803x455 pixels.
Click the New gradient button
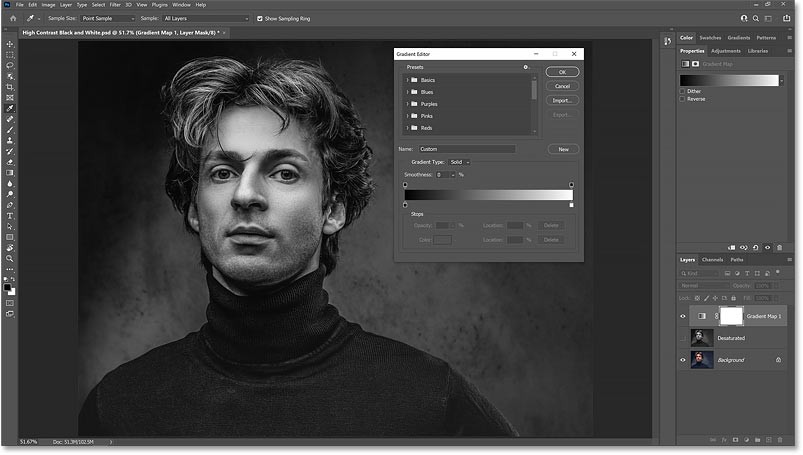(563, 149)
